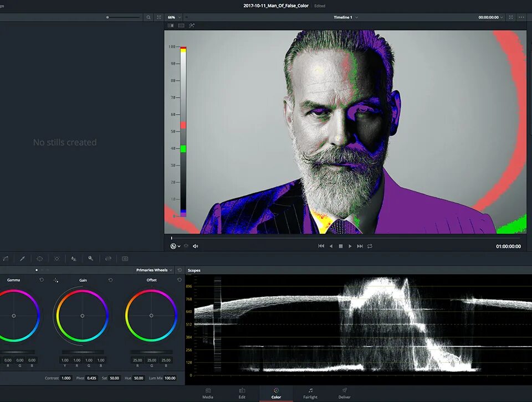Open the Power Window palette
The image size is (532, 402).
(x=39, y=259)
